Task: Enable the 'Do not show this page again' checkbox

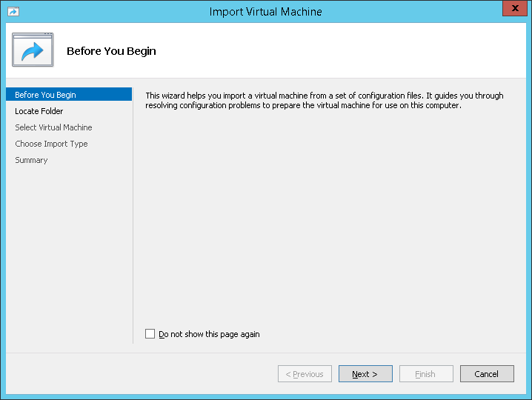Action: coord(150,334)
